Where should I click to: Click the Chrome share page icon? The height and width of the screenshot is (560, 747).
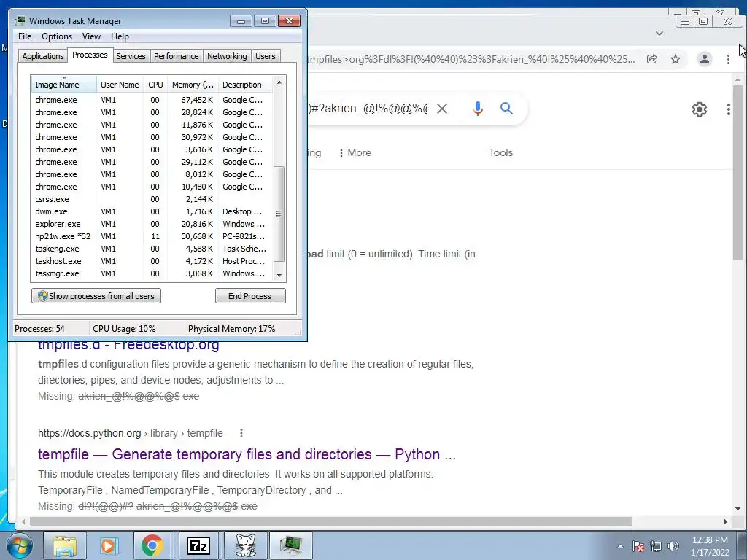[651, 59]
